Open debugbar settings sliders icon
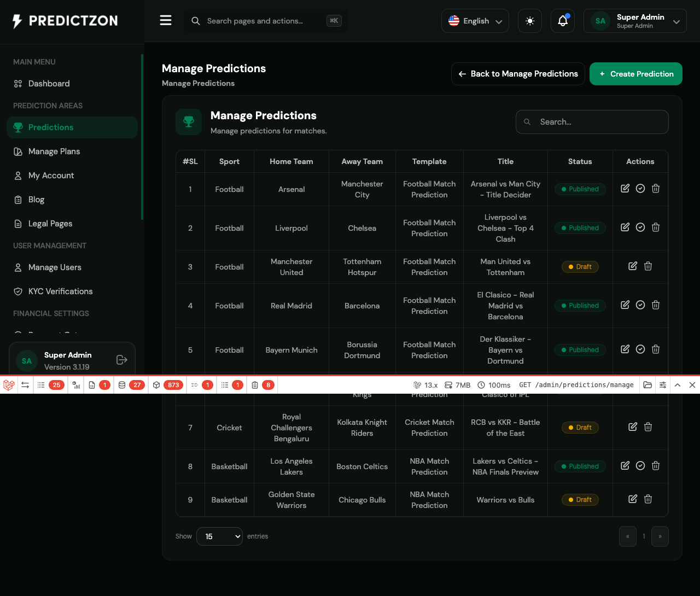The image size is (700, 596). (x=663, y=385)
